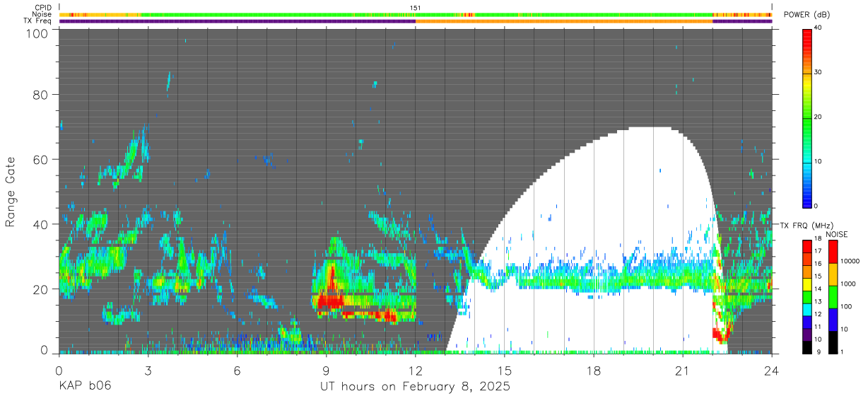Select the 9 UT hour tick label
Screen dimensions: 868x401
[x=326, y=371]
